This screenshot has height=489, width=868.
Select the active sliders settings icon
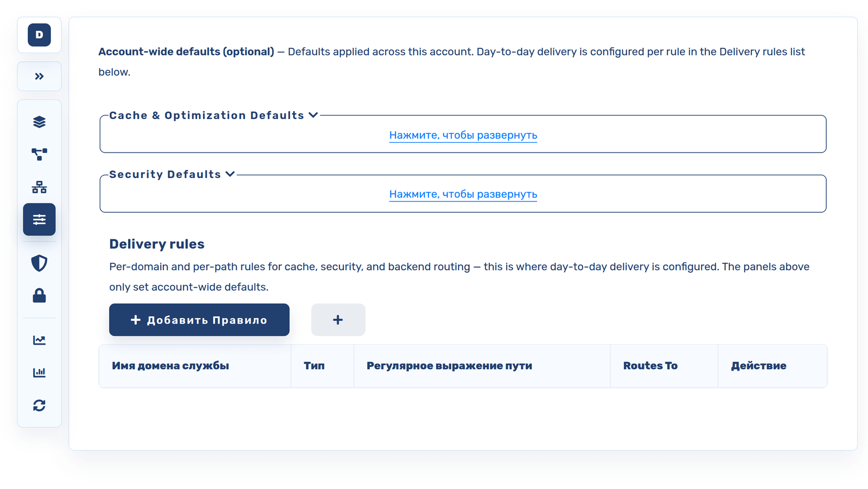[x=39, y=219]
